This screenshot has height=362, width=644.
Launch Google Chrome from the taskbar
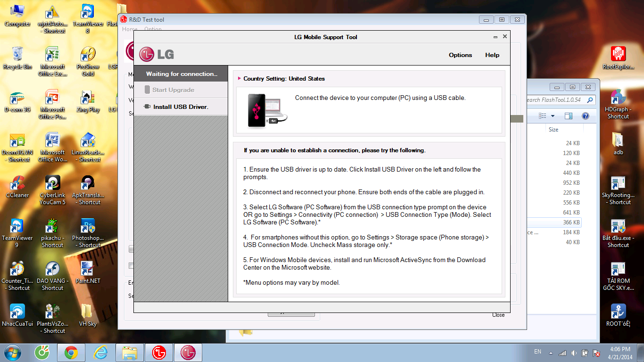[71, 353]
